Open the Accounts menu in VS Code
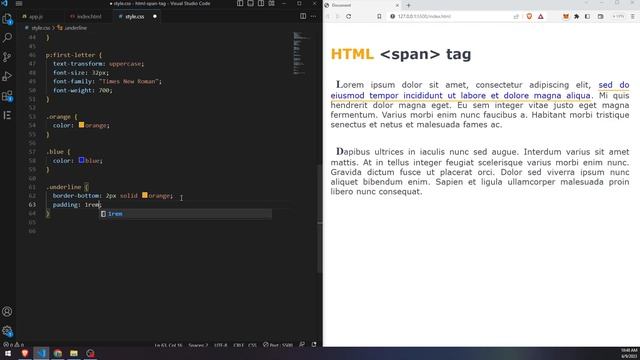Image resolution: width=640 pixels, height=360 pixels. click(7, 312)
